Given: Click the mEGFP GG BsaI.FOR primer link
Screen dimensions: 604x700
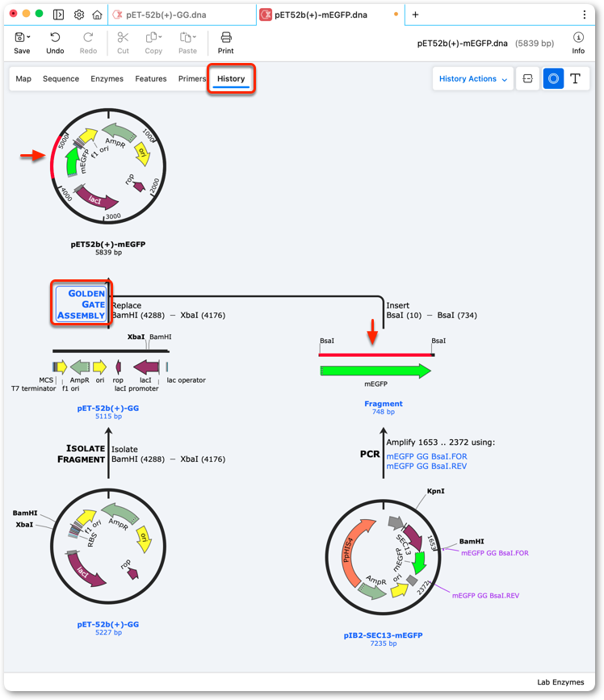Looking at the screenshot, I should tap(427, 456).
